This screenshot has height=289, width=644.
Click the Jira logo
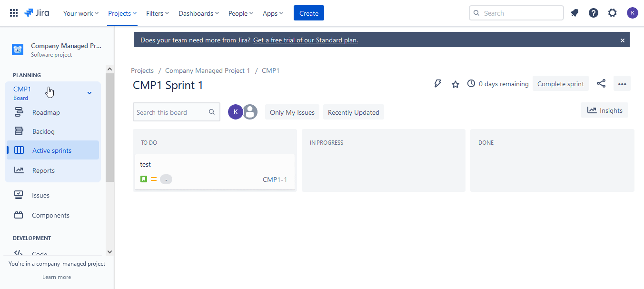(37, 13)
